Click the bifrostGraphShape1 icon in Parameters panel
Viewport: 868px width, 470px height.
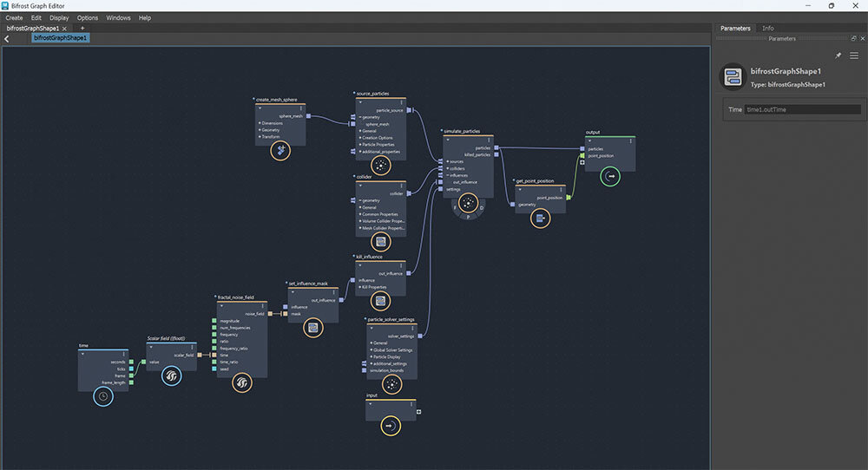pos(733,77)
